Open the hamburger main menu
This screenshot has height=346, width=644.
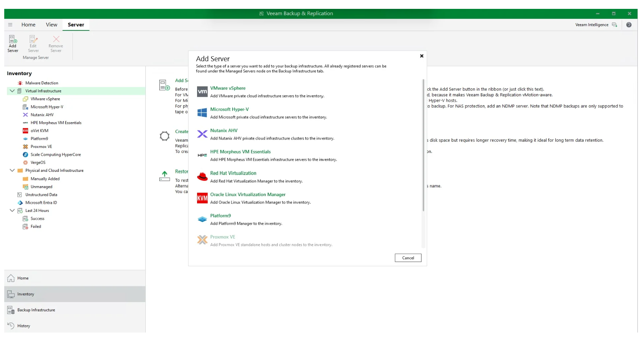click(10, 25)
